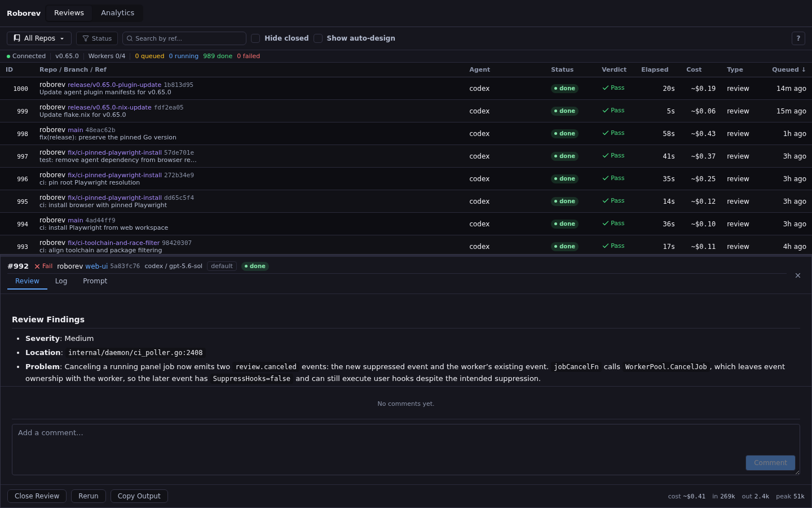
Task: Select review 996 pin root Playwright resolution
Action: [406, 179]
